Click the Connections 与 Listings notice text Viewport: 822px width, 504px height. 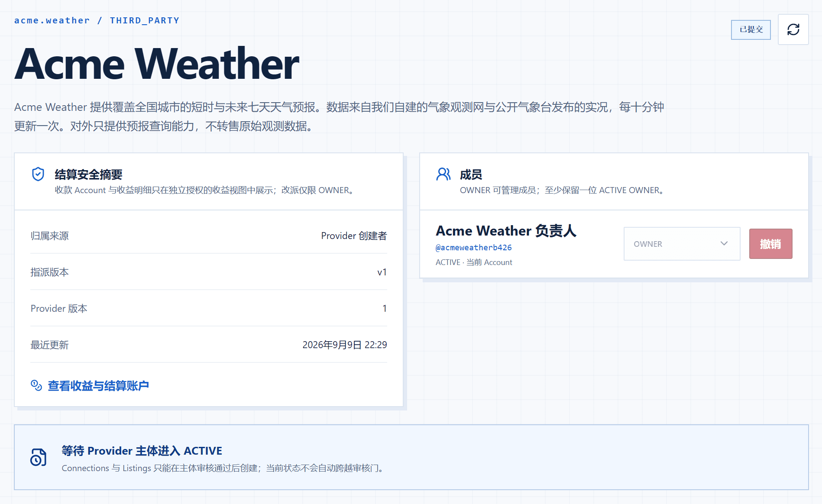pyautogui.click(x=223, y=468)
